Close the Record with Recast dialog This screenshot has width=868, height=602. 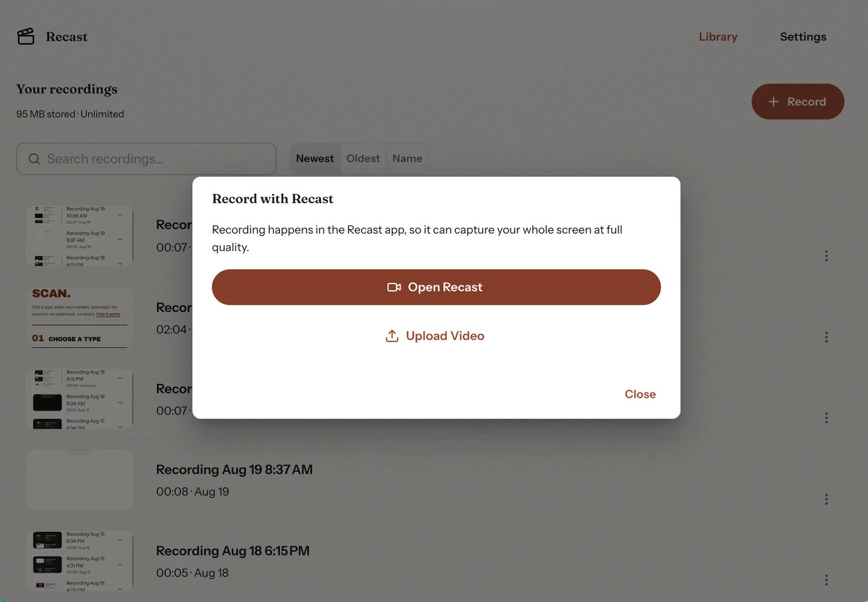640,394
